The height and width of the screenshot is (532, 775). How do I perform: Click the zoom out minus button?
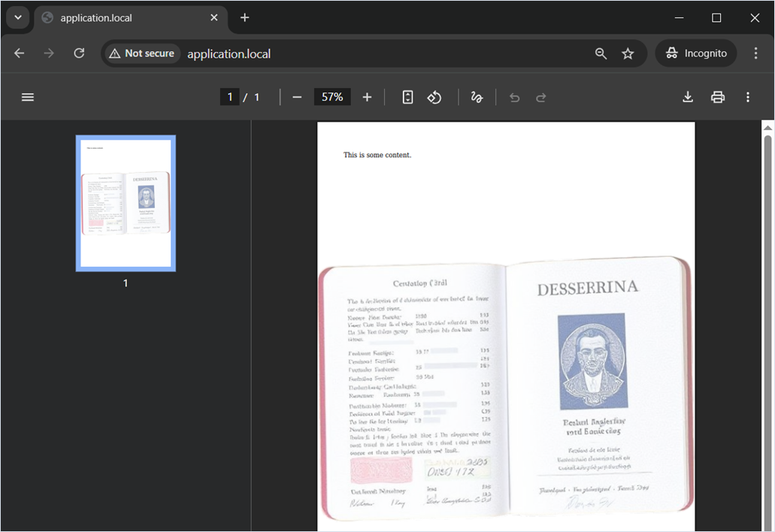297,97
